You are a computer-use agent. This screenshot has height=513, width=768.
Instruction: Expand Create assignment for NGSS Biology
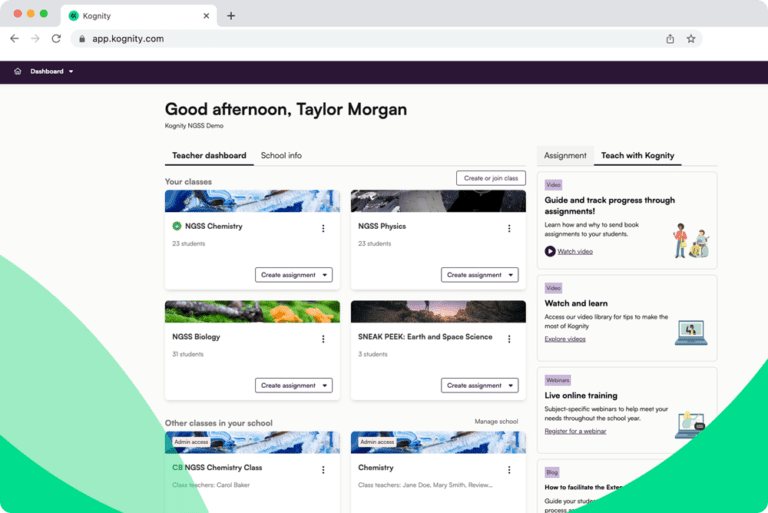point(293,385)
